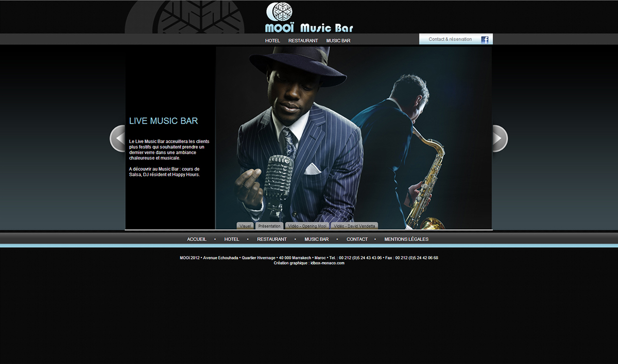This screenshot has width=618, height=364.
Task: Visit the idbox-monaco.com credit link
Action: point(328,263)
